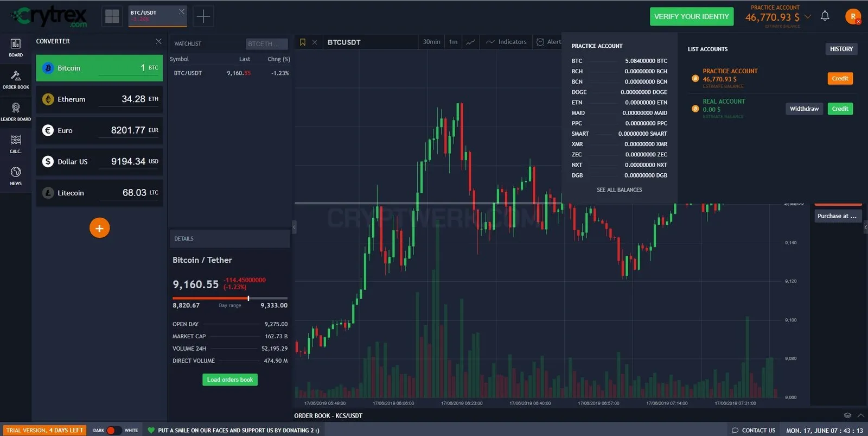This screenshot has width=868, height=436.
Task: Click the Market Cap value 162.73 B
Action: [x=277, y=337]
